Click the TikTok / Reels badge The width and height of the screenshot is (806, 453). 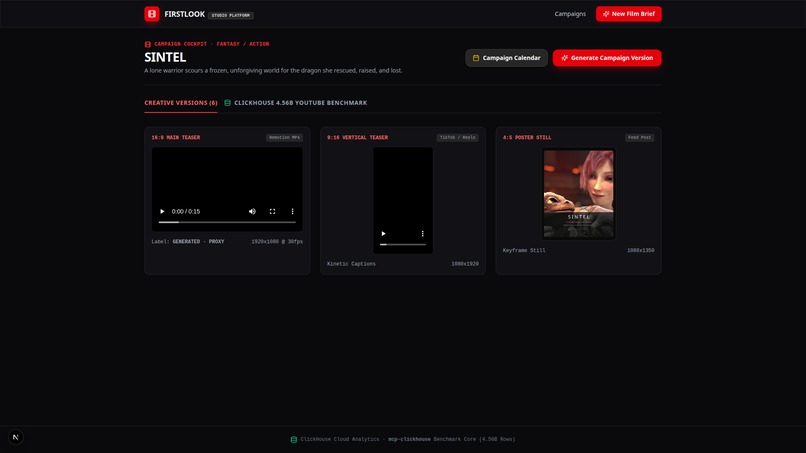(457, 138)
